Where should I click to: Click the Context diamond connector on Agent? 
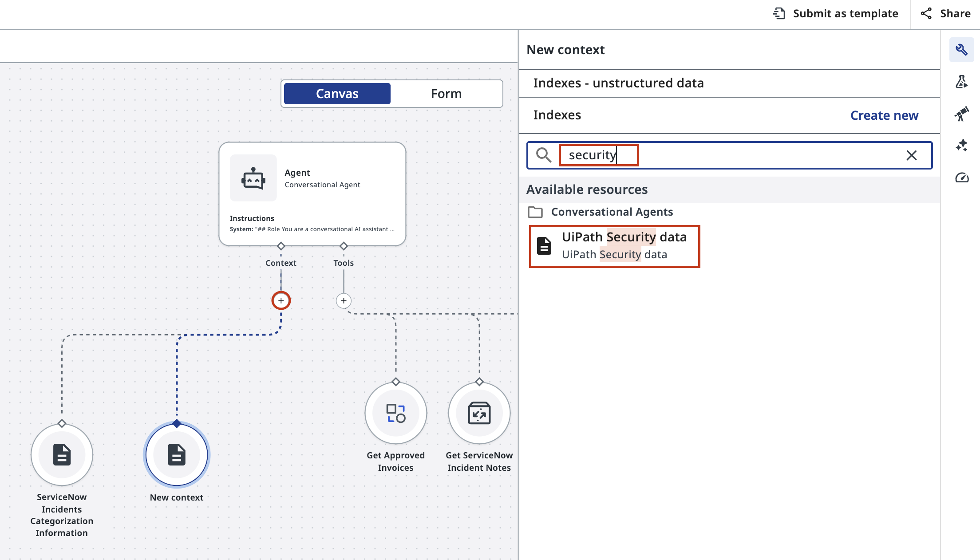(281, 246)
